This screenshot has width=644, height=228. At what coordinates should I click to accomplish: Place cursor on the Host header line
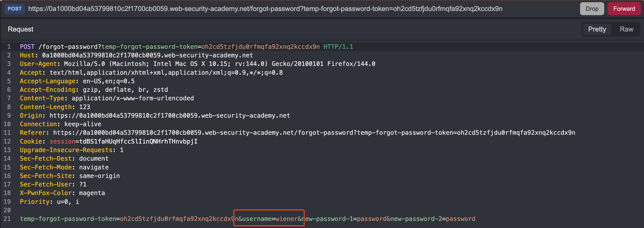click(x=136, y=55)
